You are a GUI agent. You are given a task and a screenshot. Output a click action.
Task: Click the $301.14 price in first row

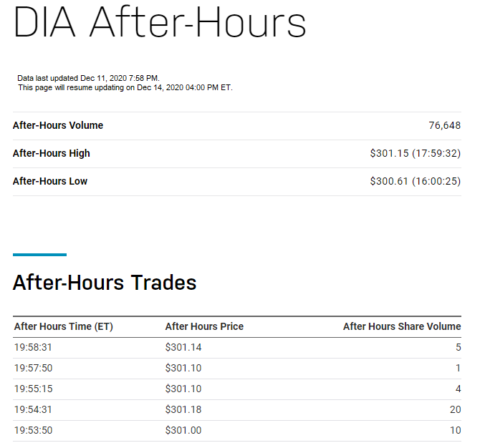coord(183,347)
